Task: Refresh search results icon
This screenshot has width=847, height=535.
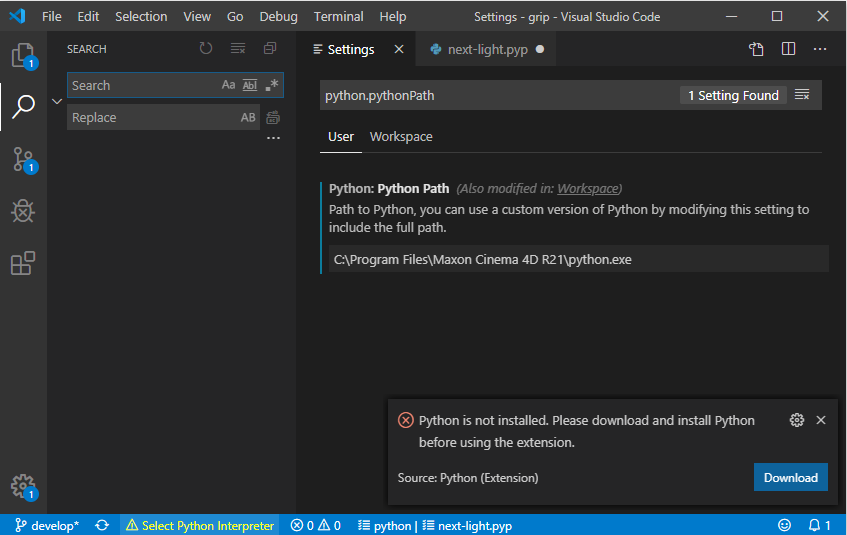Action: (x=206, y=49)
